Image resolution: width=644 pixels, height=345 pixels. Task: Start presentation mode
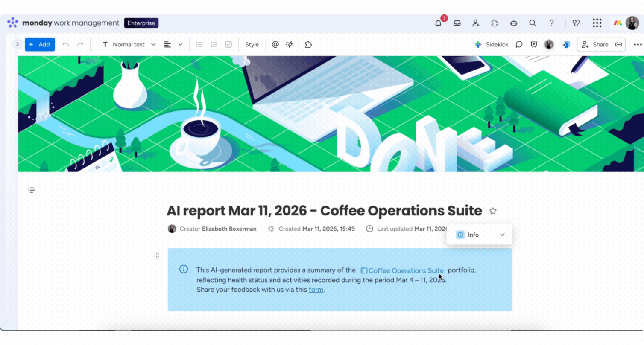pos(534,44)
